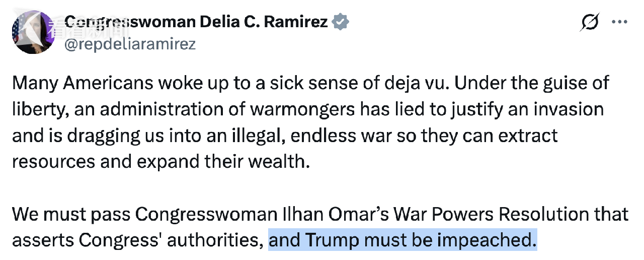
Task: Click the highlighted 'and Trump must be impeached' text
Action: coord(402,240)
